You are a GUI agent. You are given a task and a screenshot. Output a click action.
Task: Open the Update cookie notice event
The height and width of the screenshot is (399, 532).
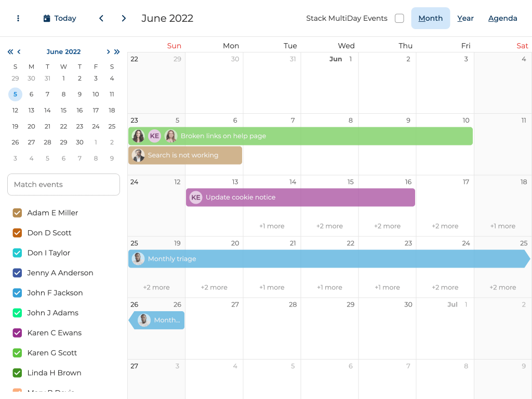300,197
